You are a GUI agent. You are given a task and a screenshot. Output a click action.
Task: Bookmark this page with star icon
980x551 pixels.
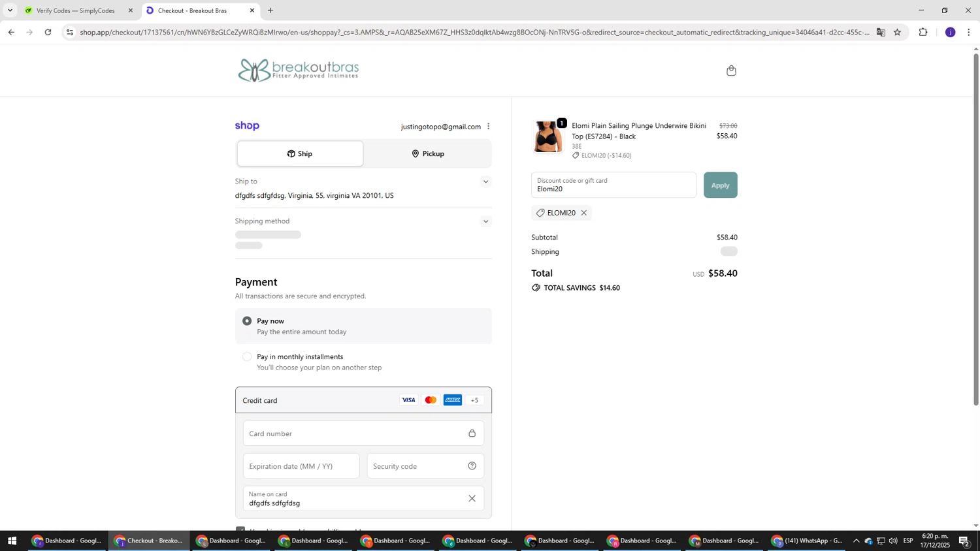(x=897, y=32)
